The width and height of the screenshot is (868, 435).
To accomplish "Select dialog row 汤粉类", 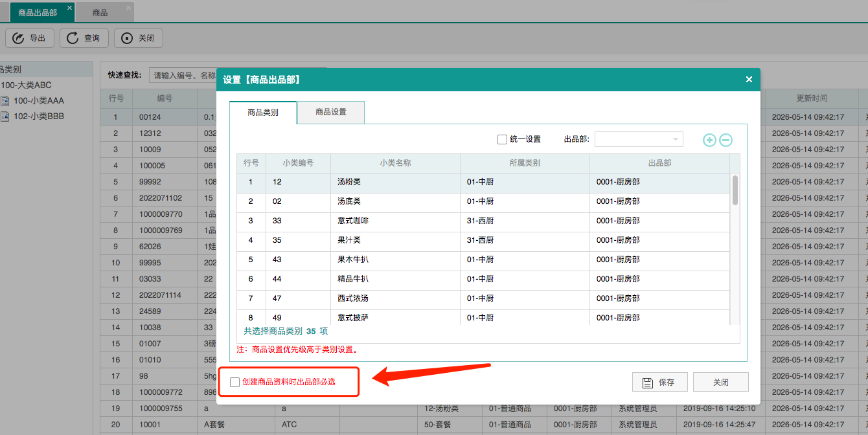I will click(483, 182).
